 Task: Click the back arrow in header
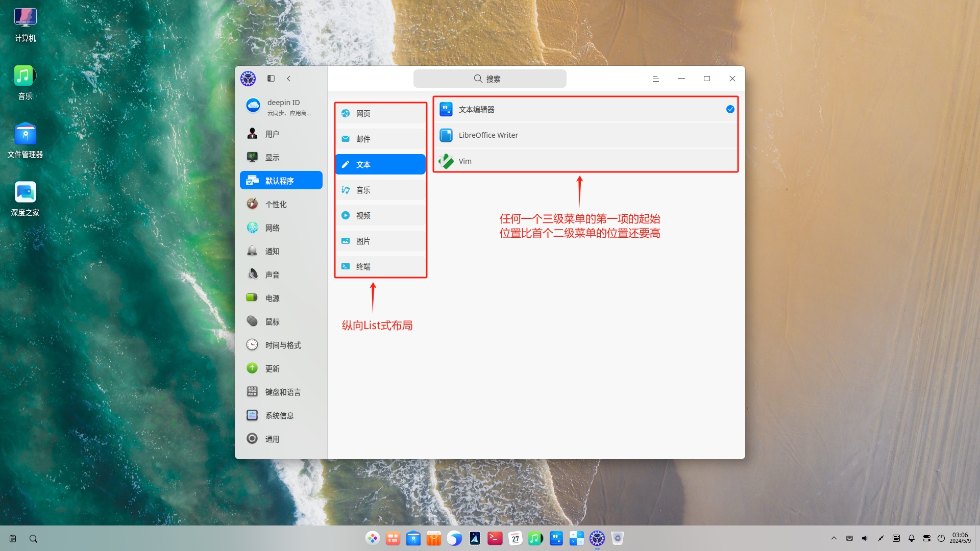coord(289,79)
